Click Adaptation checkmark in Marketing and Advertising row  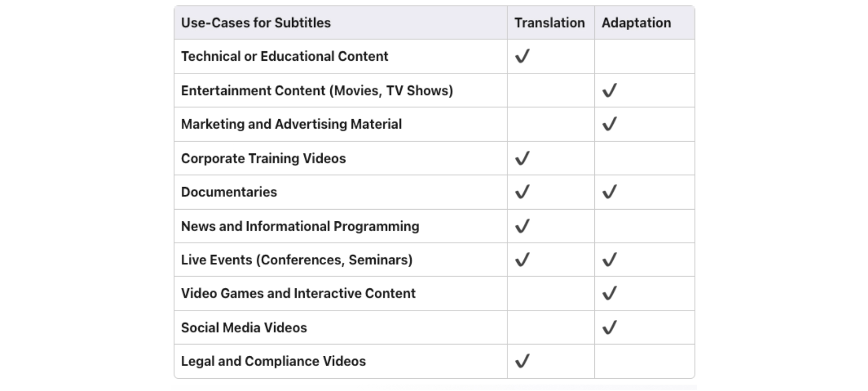[x=610, y=124]
